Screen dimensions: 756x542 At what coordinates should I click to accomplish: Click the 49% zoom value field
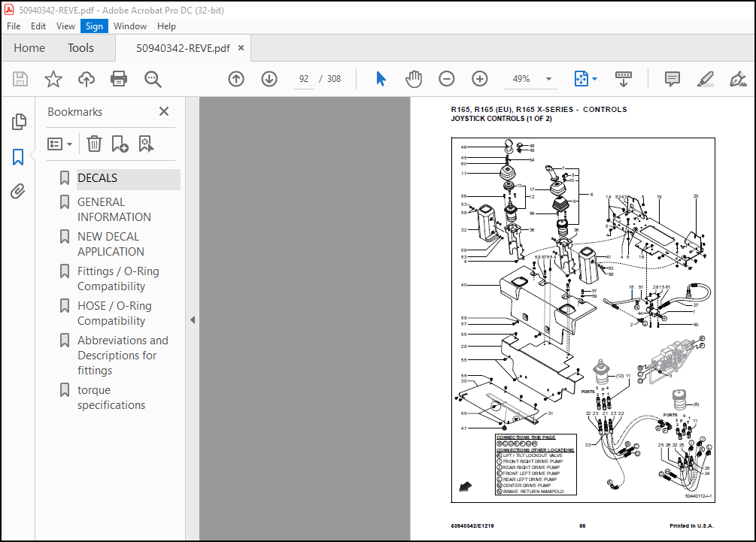pos(521,79)
